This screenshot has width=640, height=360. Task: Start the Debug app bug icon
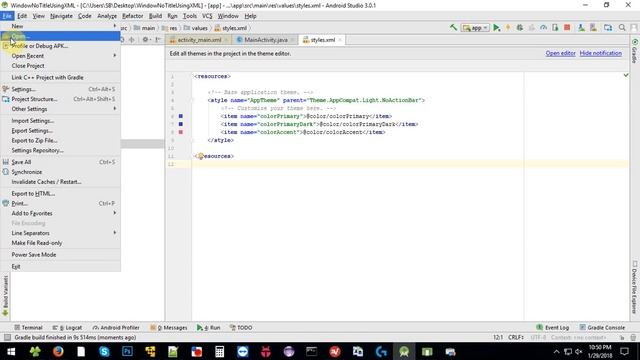pyautogui.click(x=520, y=27)
